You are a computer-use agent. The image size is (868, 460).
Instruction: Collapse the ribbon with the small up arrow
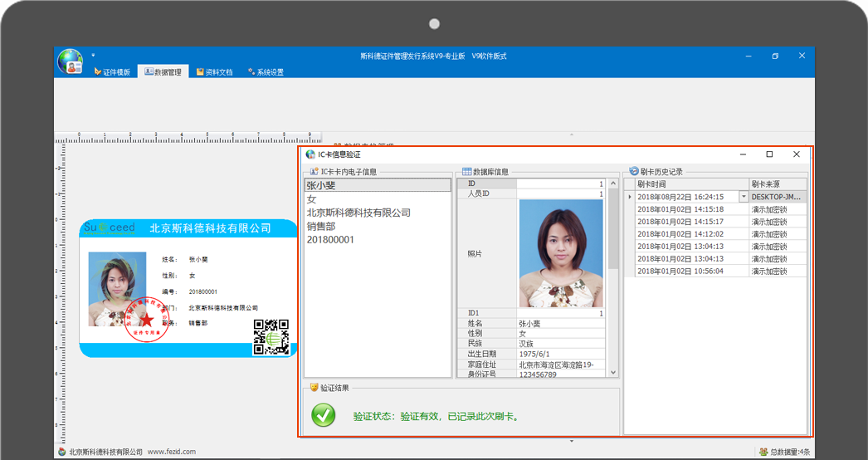pyautogui.click(x=572, y=135)
